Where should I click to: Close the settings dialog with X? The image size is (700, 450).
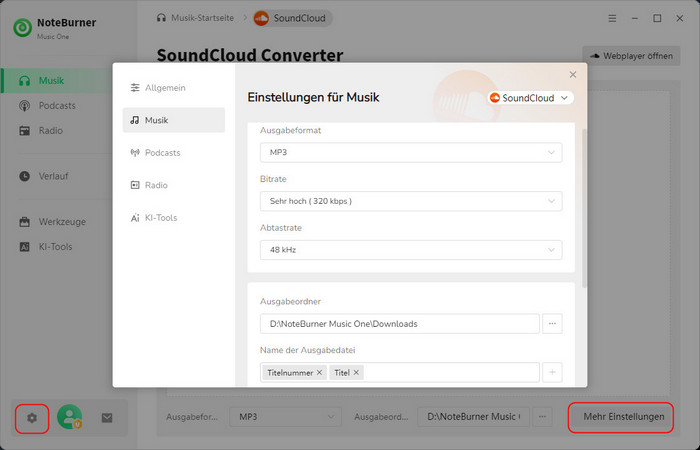point(573,75)
